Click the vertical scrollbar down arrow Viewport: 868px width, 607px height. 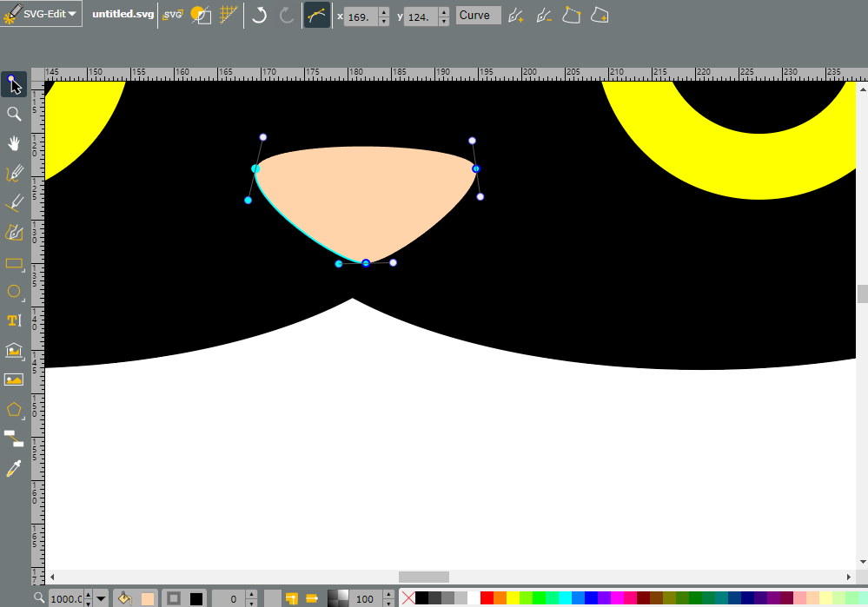pos(863,562)
